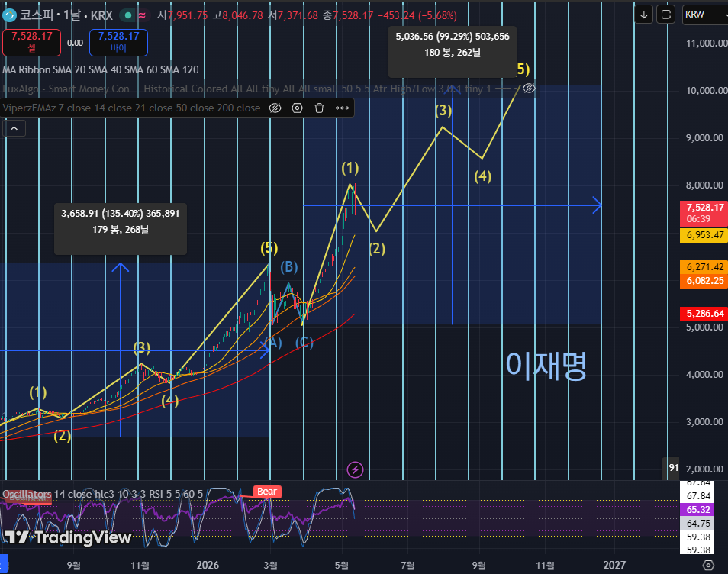Click the purple 65.32 oscillator value label

[x=698, y=509]
